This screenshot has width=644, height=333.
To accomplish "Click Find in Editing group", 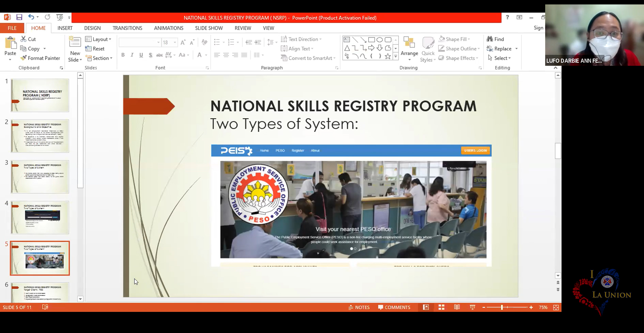I will [x=495, y=39].
